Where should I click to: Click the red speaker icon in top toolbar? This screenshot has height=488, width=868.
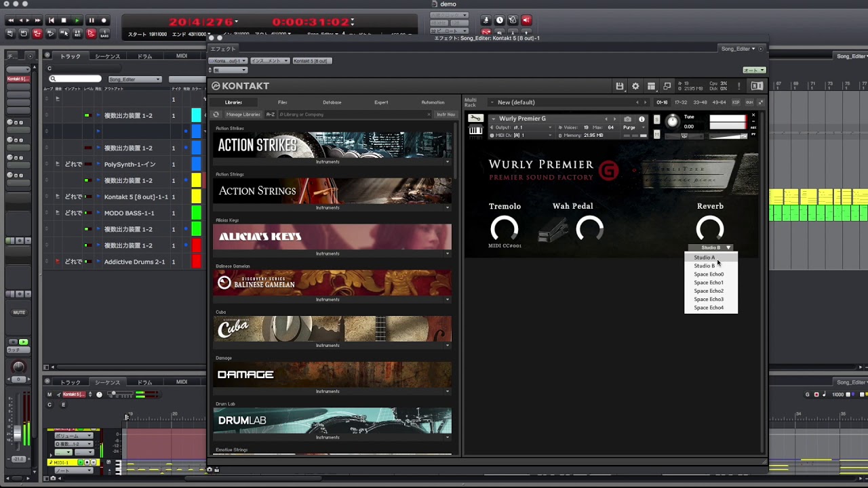(x=526, y=20)
